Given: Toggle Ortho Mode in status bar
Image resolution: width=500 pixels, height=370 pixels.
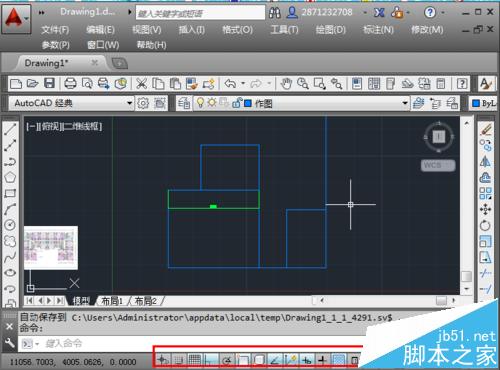Looking at the screenshot, I should pos(211,360).
